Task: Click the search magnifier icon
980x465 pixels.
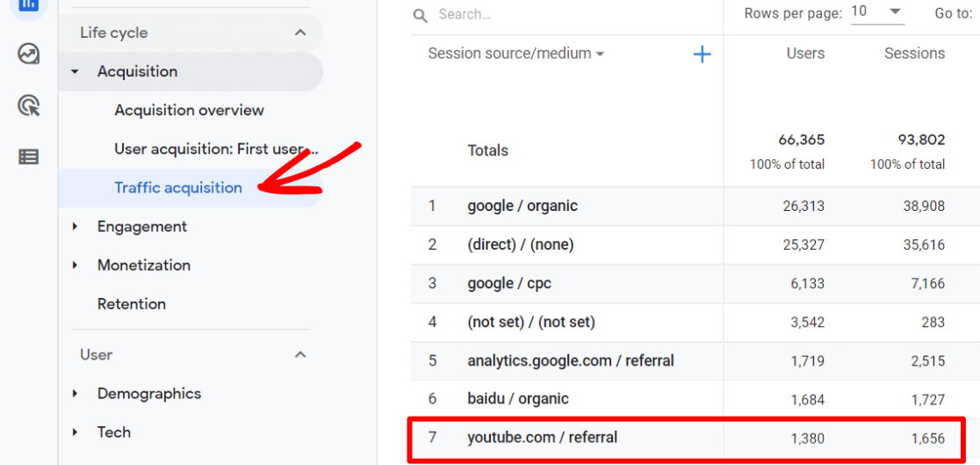Action: click(420, 15)
